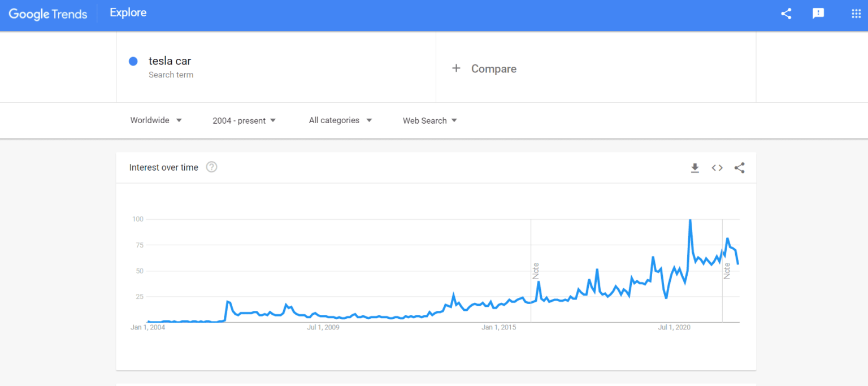Click the embed code icon
The width and height of the screenshot is (868, 386).
[717, 168]
